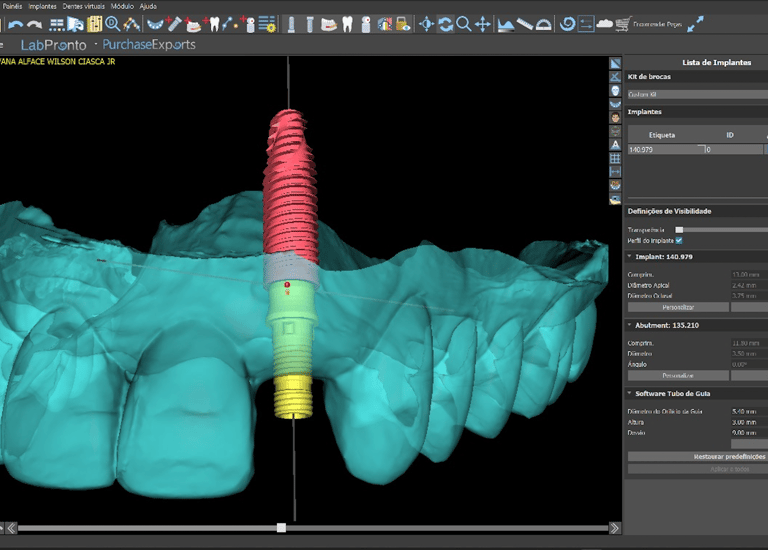Image resolution: width=768 pixels, height=550 pixels.
Task: Collapse the Software Tubo de Guia section
Action: (630, 393)
